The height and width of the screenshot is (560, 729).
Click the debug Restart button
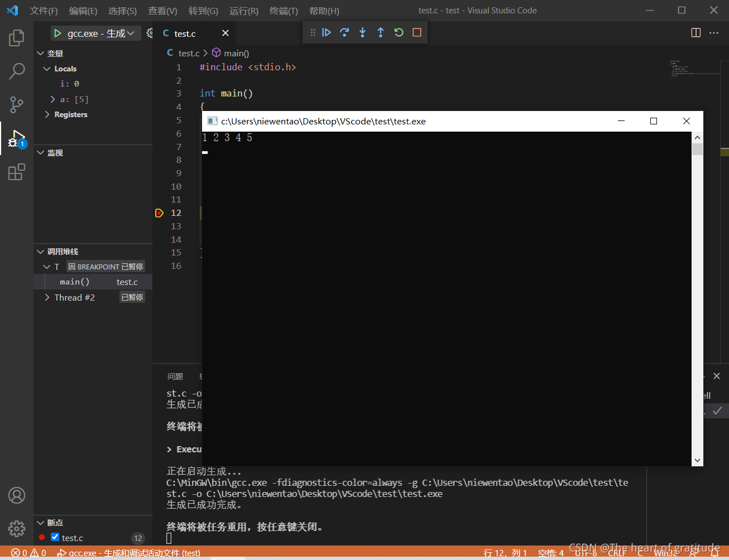tap(399, 32)
